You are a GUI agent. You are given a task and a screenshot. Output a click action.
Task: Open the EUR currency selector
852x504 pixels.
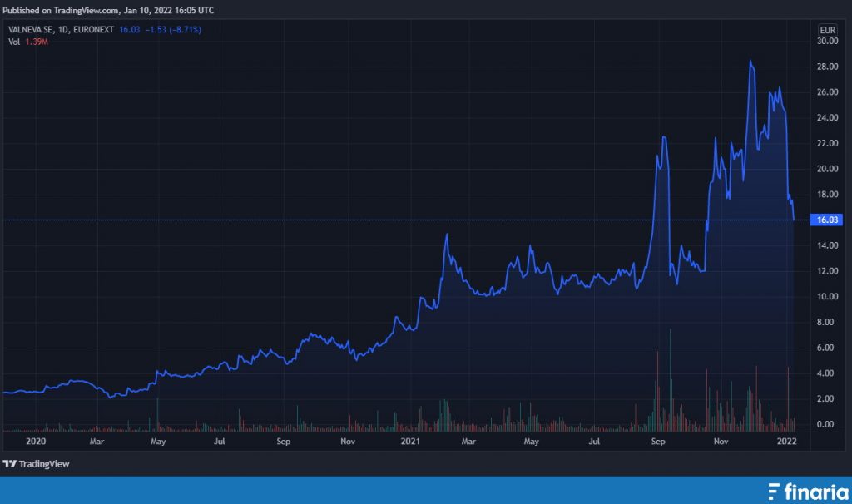pyautogui.click(x=827, y=30)
